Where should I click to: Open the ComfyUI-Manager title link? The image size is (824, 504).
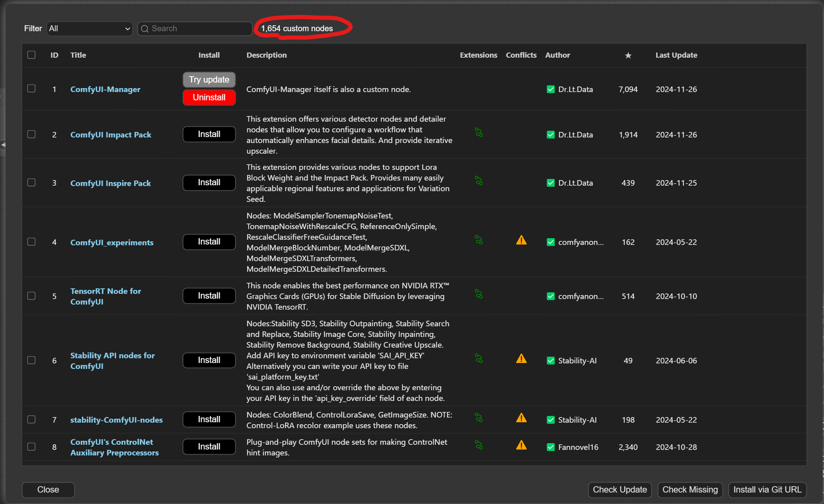[x=105, y=89]
